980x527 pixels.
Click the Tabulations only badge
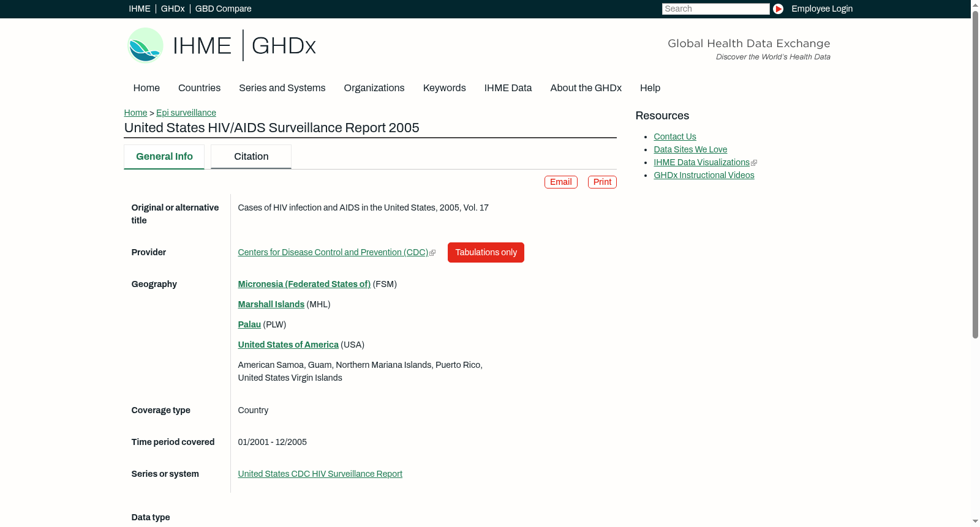[x=486, y=252]
